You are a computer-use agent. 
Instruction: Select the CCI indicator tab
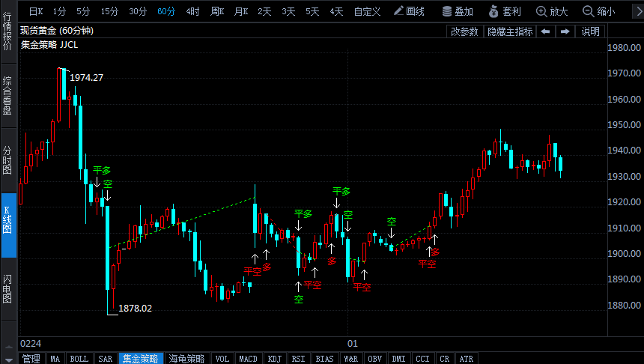pyautogui.click(x=422, y=359)
